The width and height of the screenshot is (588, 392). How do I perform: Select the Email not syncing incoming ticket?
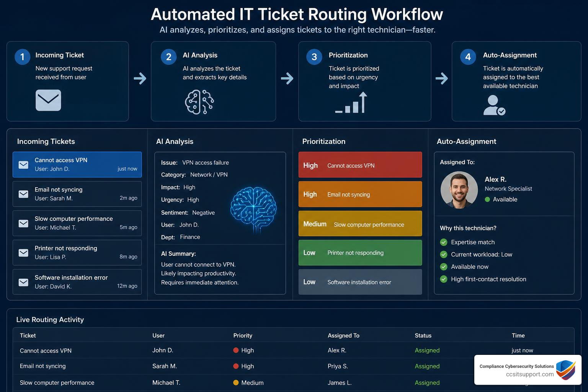tap(77, 194)
